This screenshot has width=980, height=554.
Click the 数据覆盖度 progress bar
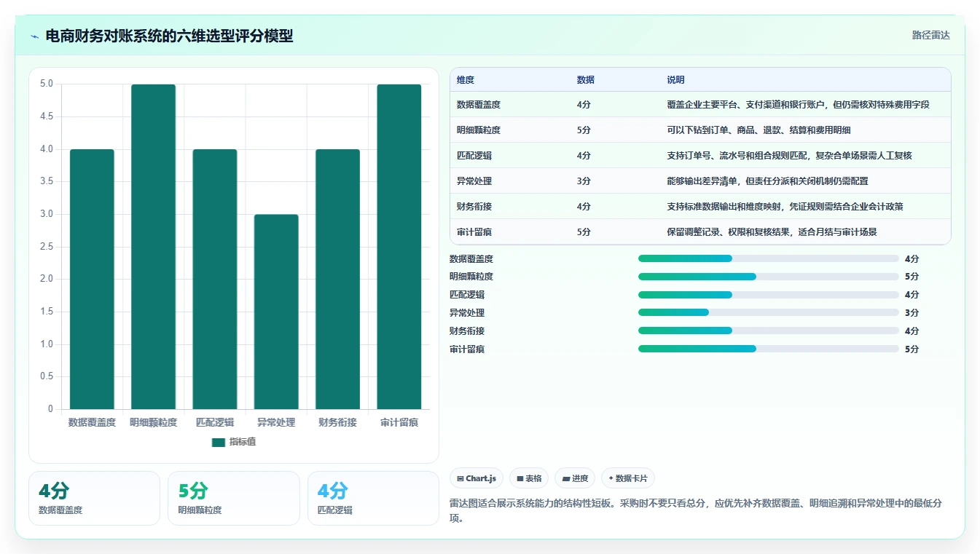(x=769, y=258)
